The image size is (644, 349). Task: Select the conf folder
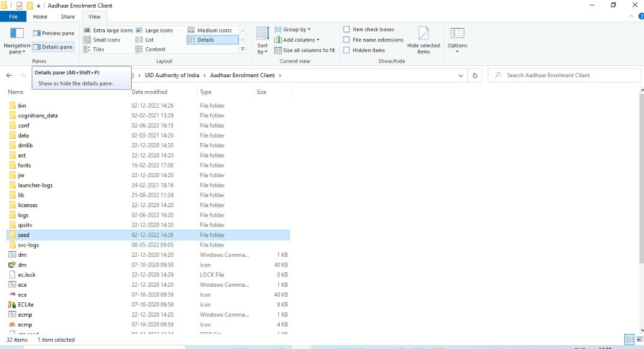tap(148, 126)
